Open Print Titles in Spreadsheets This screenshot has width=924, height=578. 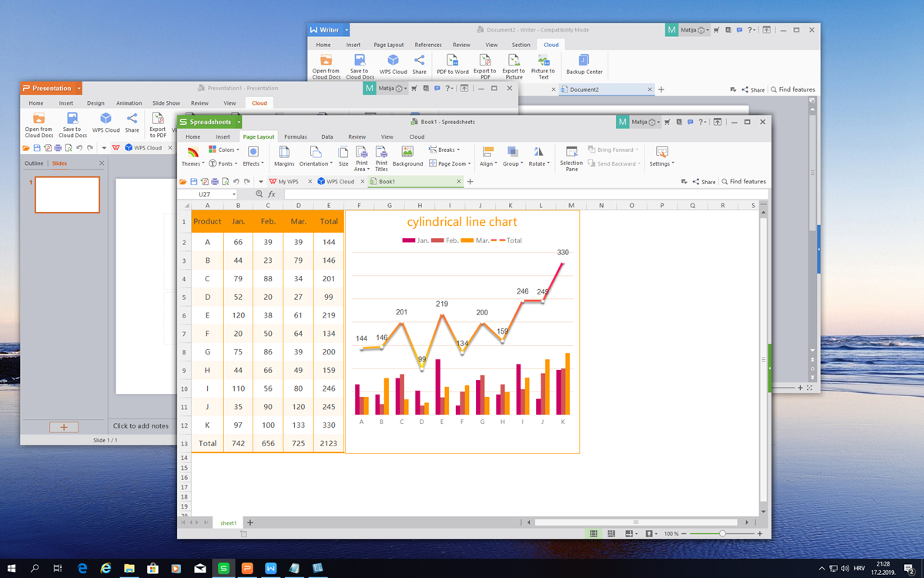381,159
